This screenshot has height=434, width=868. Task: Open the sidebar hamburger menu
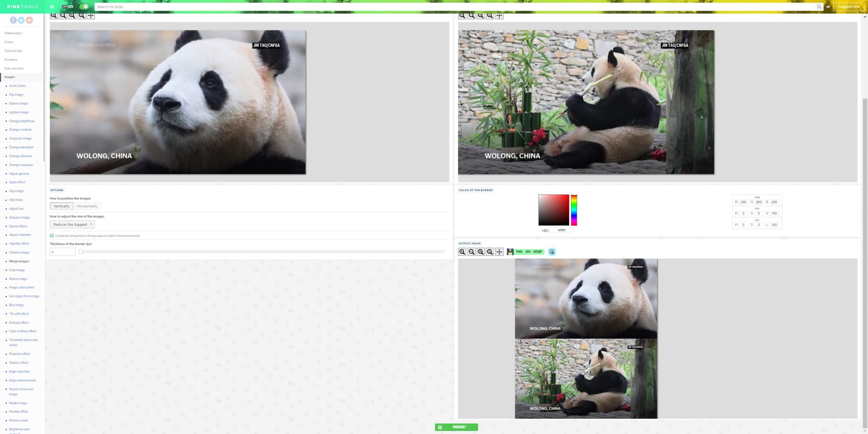(51, 7)
